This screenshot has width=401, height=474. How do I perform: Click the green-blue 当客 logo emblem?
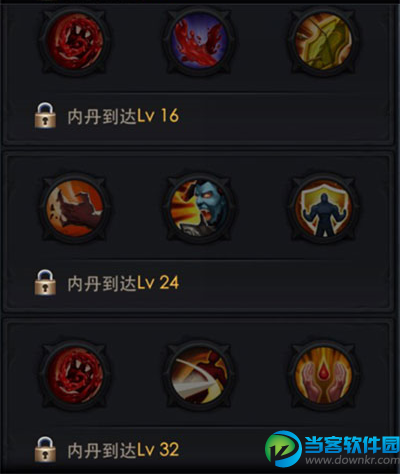pyautogui.click(x=283, y=449)
